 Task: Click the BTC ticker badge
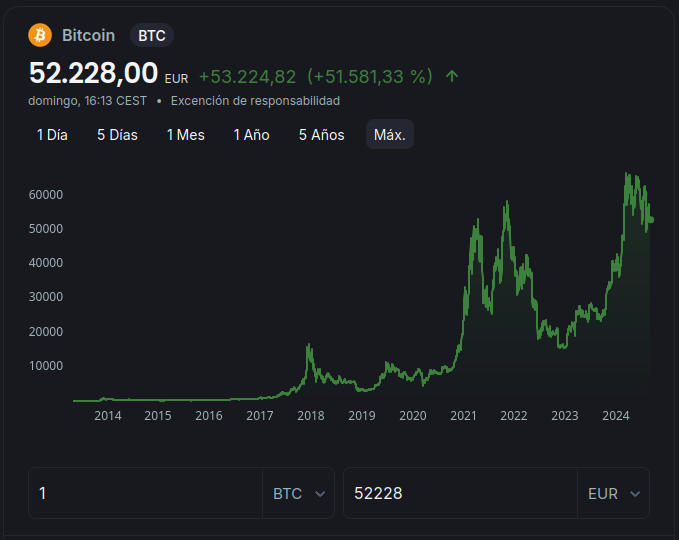point(152,35)
